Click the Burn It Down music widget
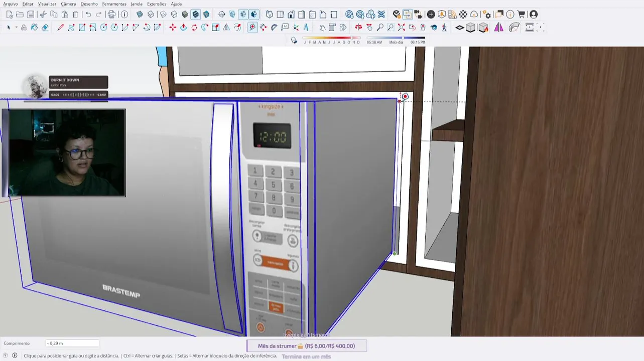 [66, 87]
